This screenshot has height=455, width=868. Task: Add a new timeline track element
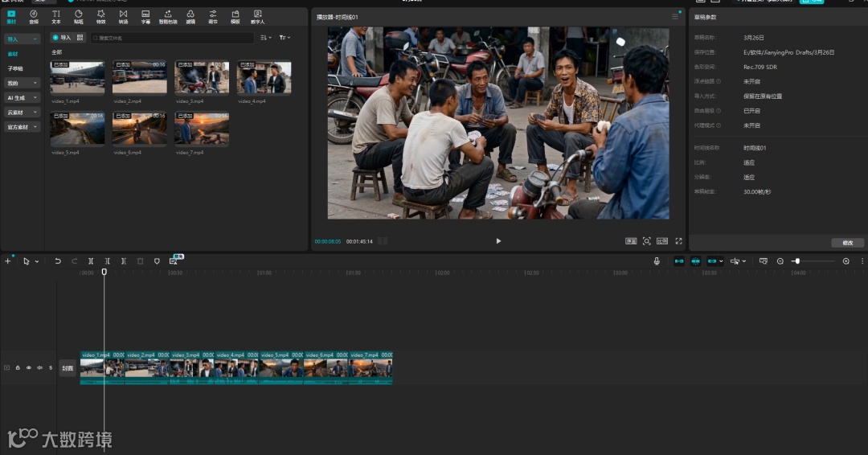tap(8, 261)
